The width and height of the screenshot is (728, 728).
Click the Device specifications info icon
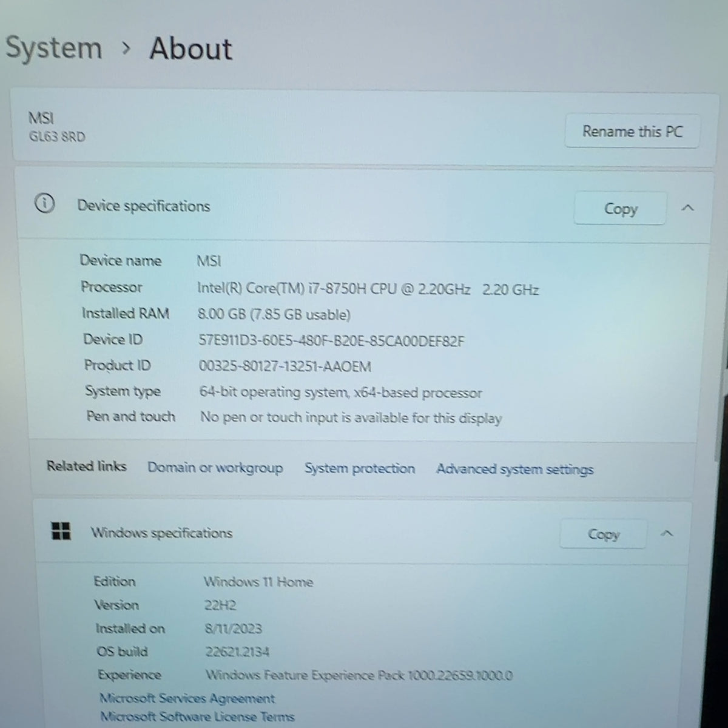tap(44, 204)
